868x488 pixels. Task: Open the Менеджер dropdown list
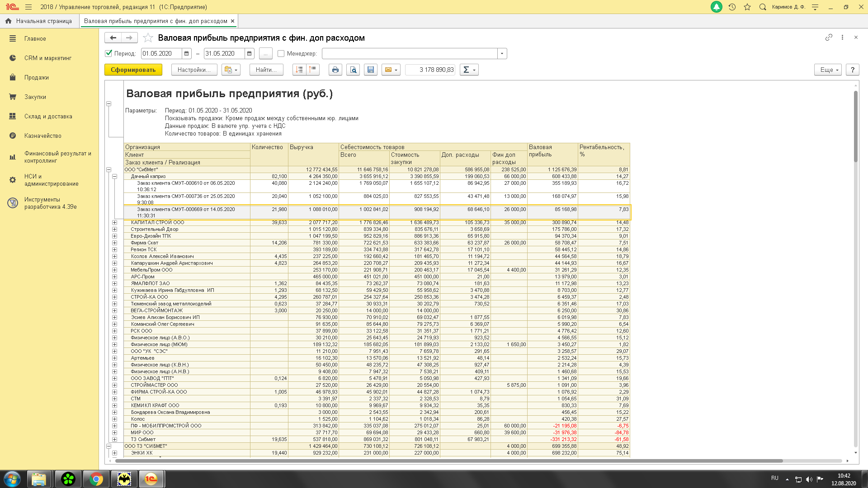pyautogui.click(x=502, y=54)
